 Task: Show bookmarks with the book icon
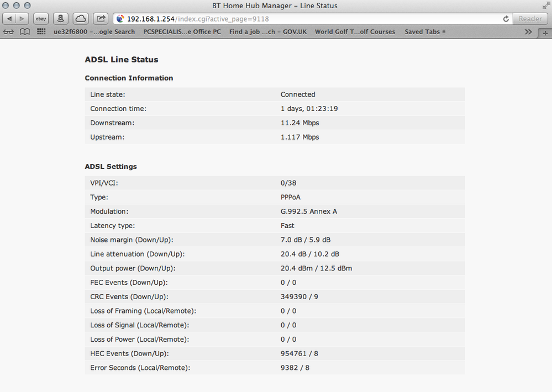[25, 31]
